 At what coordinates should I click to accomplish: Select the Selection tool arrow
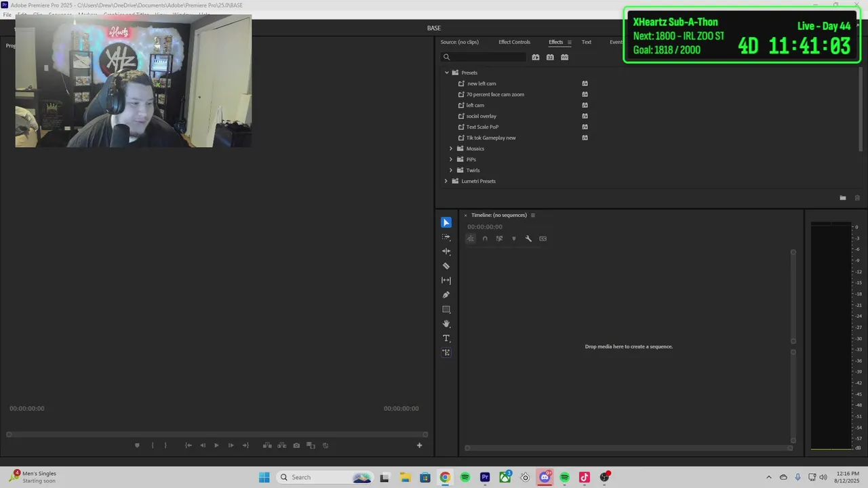tap(446, 222)
